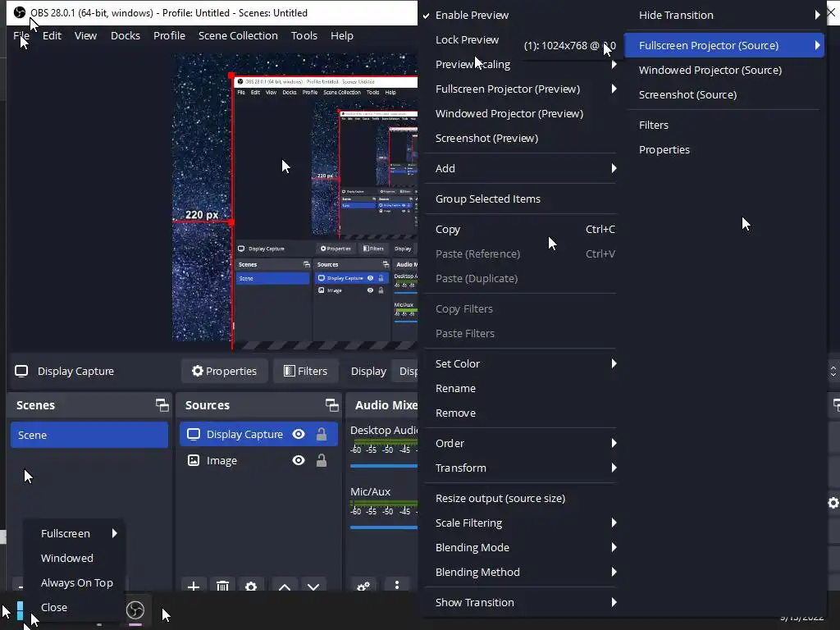The height and width of the screenshot is (630, 840).
Task: Open the View menu
Action: click(85, 35)
